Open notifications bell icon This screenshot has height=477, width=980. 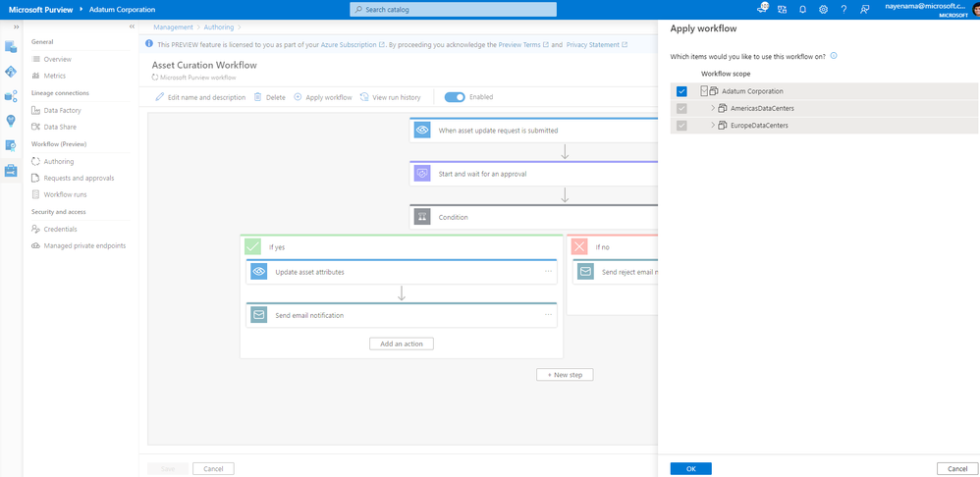point(802,10)
